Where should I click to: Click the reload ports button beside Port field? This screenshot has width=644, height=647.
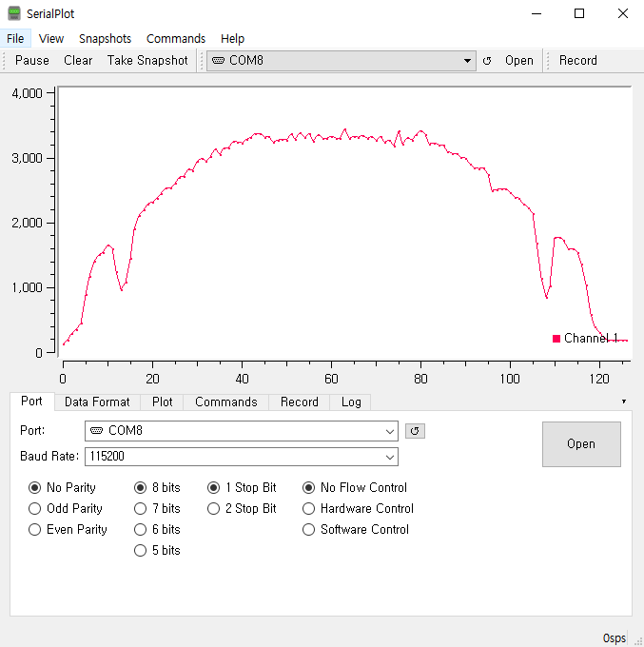click(x=415, y=431)
